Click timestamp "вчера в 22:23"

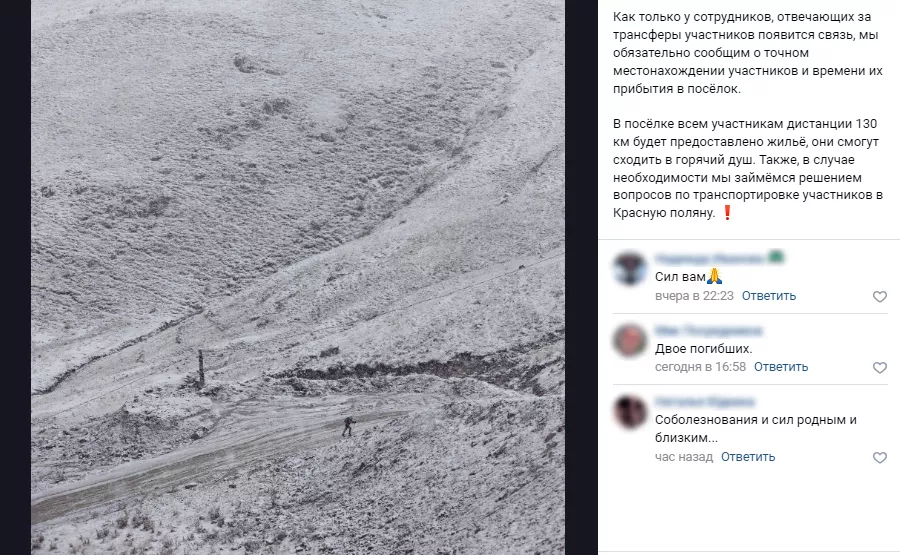694,296
